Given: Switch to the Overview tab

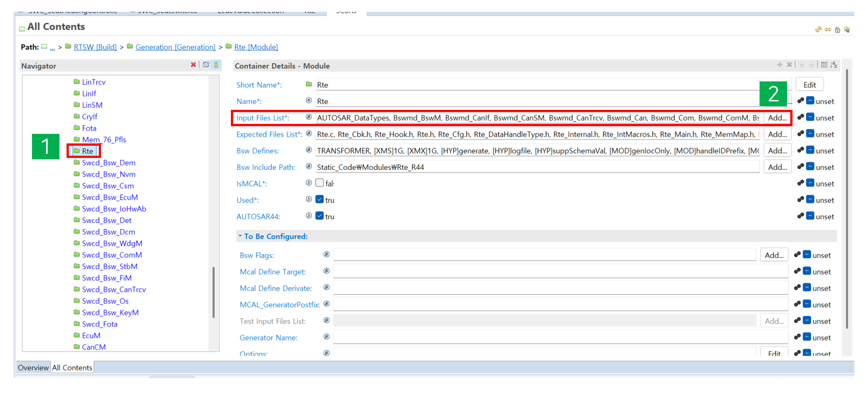Looking at the screenshot, I should click(33, 368).
